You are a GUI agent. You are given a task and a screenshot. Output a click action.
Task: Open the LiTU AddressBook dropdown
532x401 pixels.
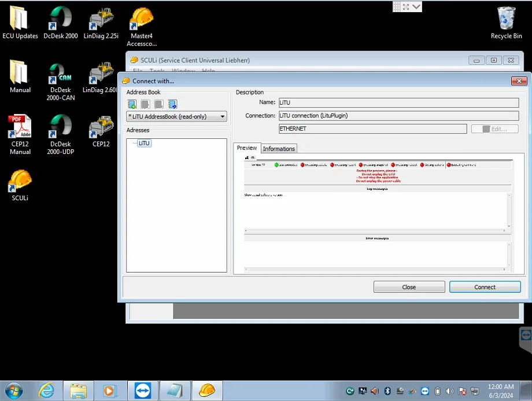point(177,117)
